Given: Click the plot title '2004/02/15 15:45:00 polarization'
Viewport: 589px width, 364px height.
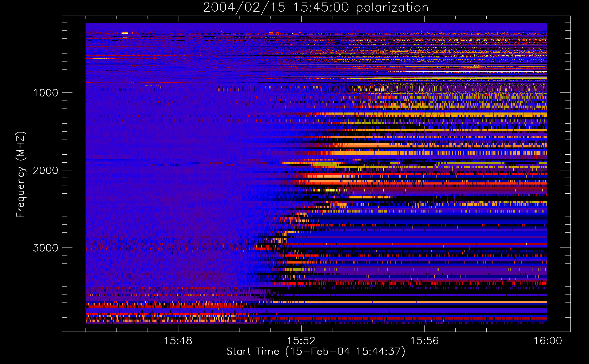Looking at the screenshot, I should click(x=316, y=8).
